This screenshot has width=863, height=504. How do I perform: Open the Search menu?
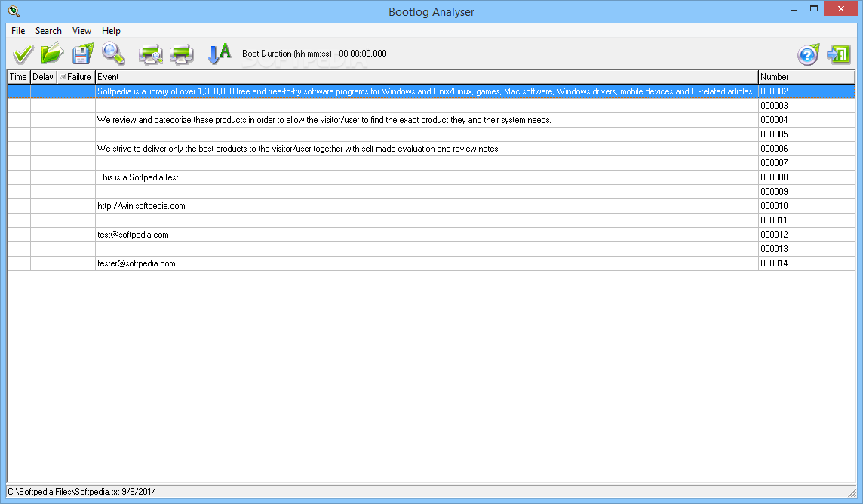point(48,31)
